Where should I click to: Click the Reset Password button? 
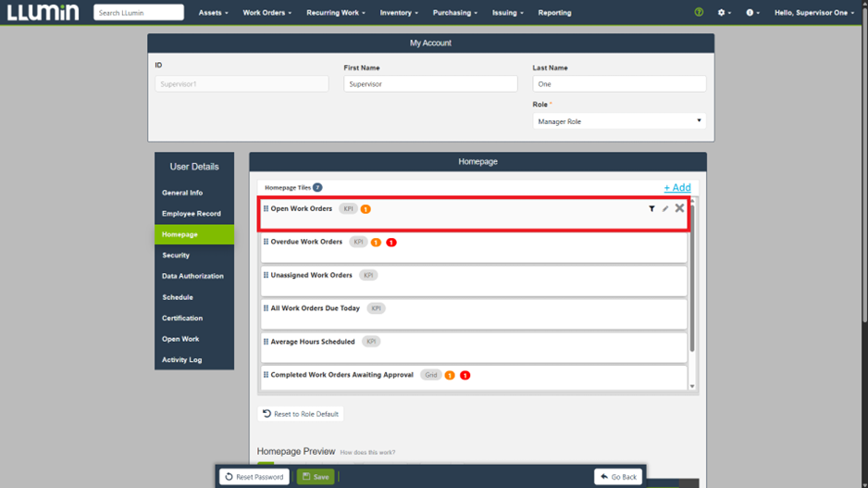254,476
